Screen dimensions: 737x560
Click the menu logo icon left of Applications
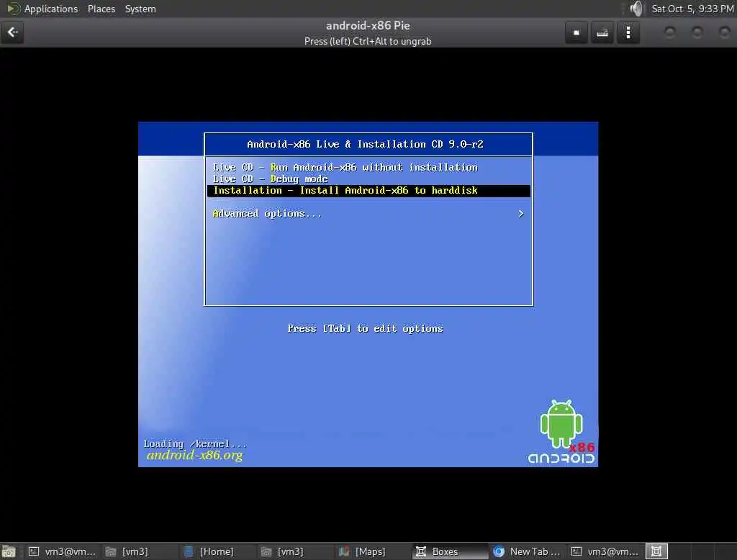(13, 9)
